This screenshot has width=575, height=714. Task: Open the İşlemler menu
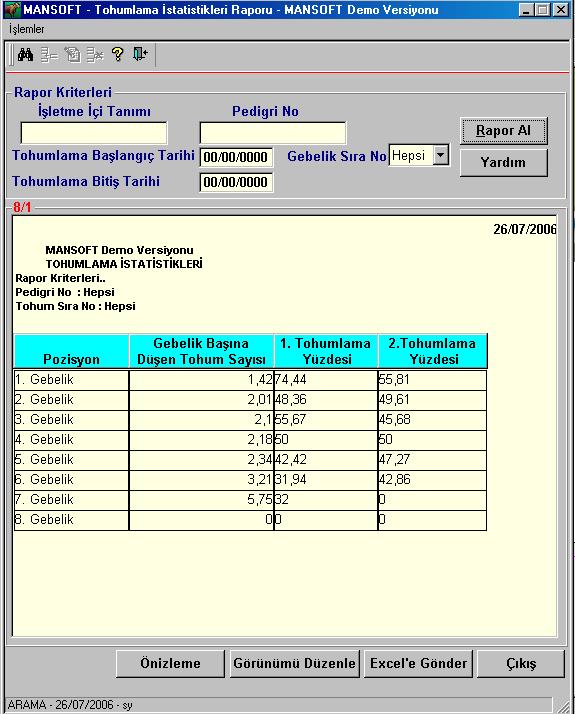pos(26,29)
